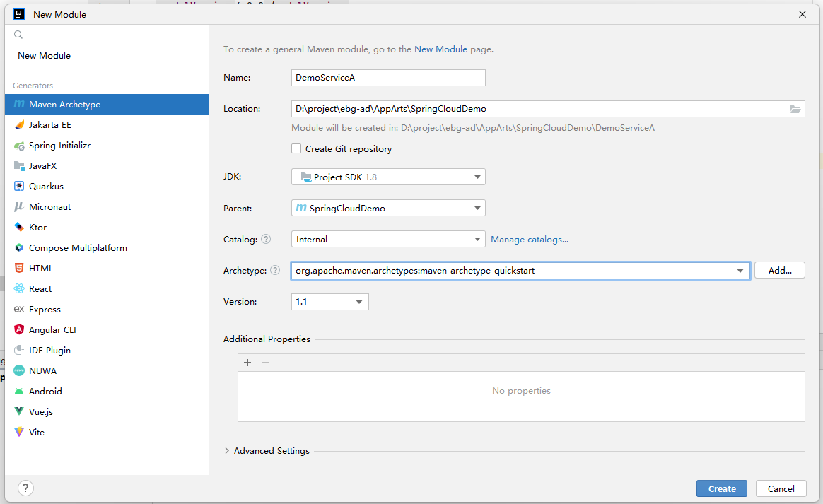Click the Create button
Image resolution: width=823 pixels, height=504 pixels.
pyautogui.click(x=722, y=488)
